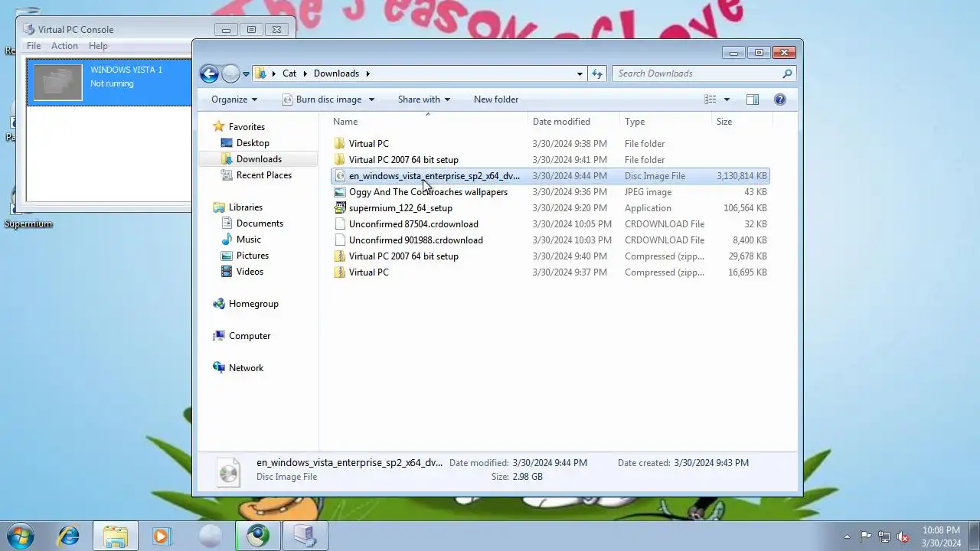
Task: Open Help menu in Virtual PC Console
Action: (98, 46)
